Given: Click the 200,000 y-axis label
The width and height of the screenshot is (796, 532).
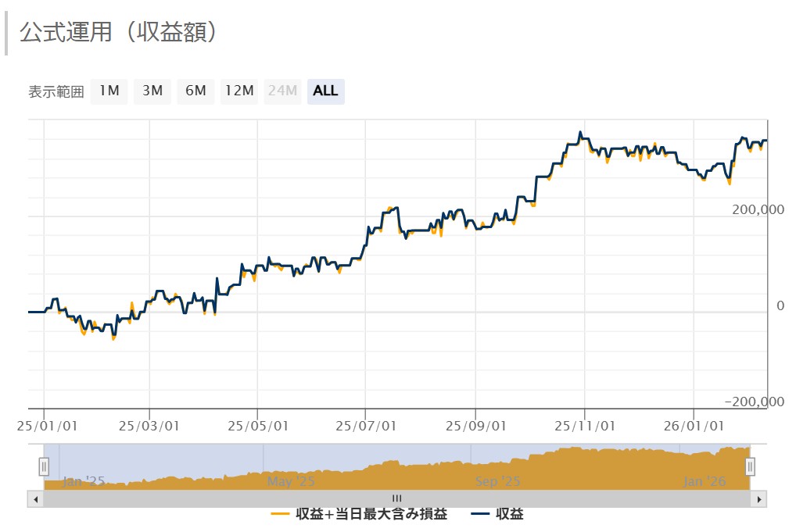Looking at the screenshot, I should [x=758, y=209].
